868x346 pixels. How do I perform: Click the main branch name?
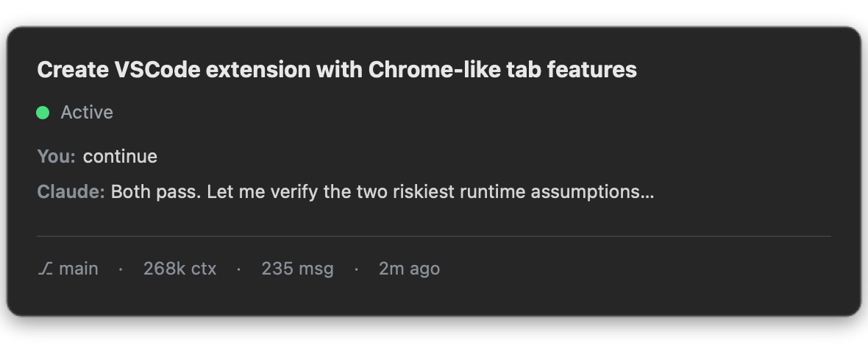click(79, 269)
